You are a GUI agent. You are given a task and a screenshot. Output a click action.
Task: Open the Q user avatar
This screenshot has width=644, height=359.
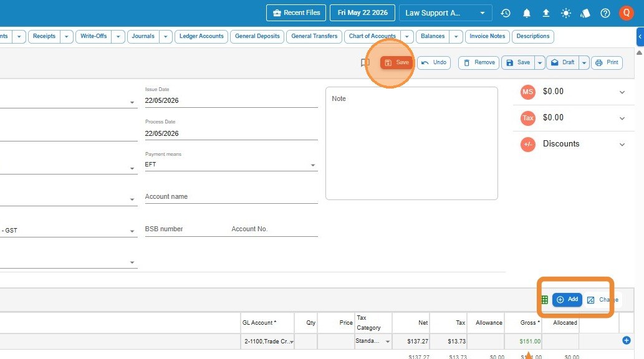click(627, 12)
